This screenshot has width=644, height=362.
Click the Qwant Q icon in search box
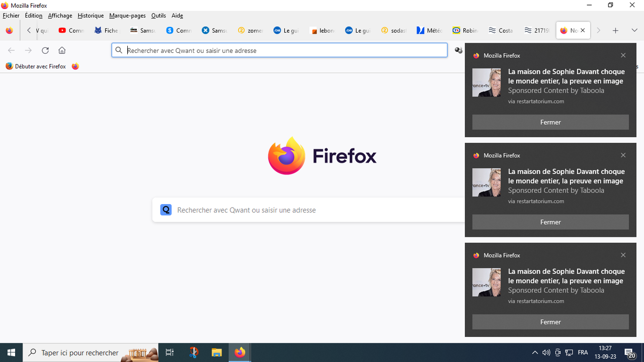tap(166, 210)
